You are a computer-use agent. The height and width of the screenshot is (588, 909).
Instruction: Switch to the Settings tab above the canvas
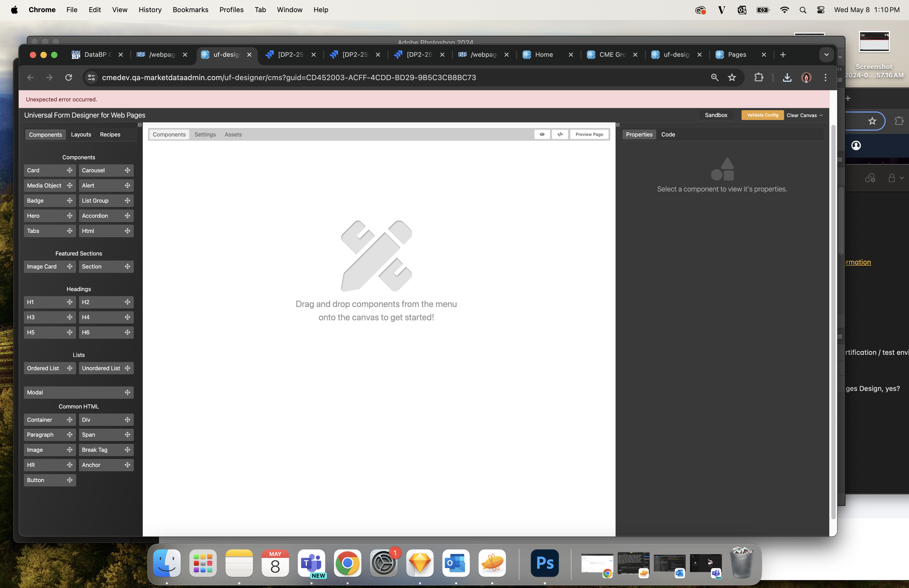click(x=205, y=134)
